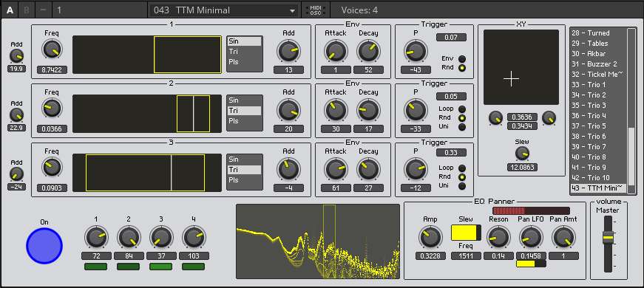Click oscillator 1 Add knob valued 13
The width and height of the screenshot is (644, 288).
click(289, 52)
